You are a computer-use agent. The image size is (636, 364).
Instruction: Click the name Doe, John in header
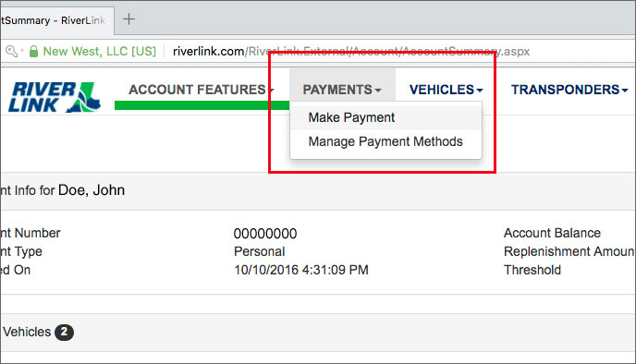pos(92,190)
